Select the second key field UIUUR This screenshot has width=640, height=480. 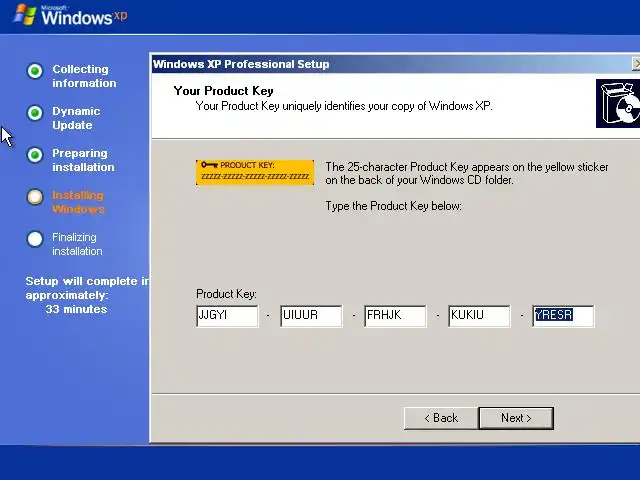(x=311, y=316)
